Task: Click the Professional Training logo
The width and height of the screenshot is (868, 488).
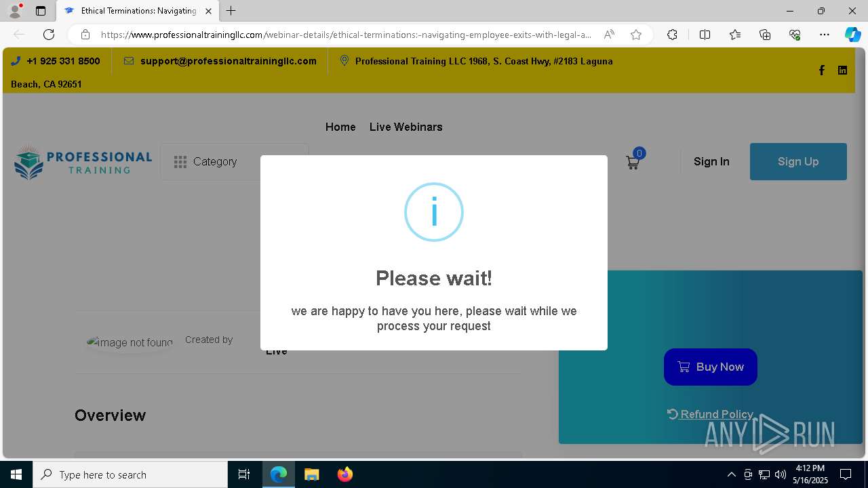Action: [83, 162]
